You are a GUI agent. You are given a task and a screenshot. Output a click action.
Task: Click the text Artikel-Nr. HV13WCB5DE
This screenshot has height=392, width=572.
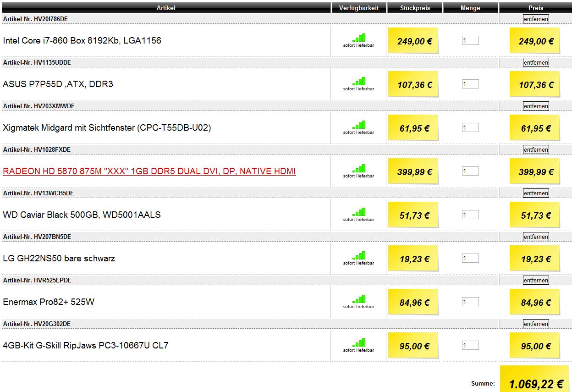pos(38,193)
